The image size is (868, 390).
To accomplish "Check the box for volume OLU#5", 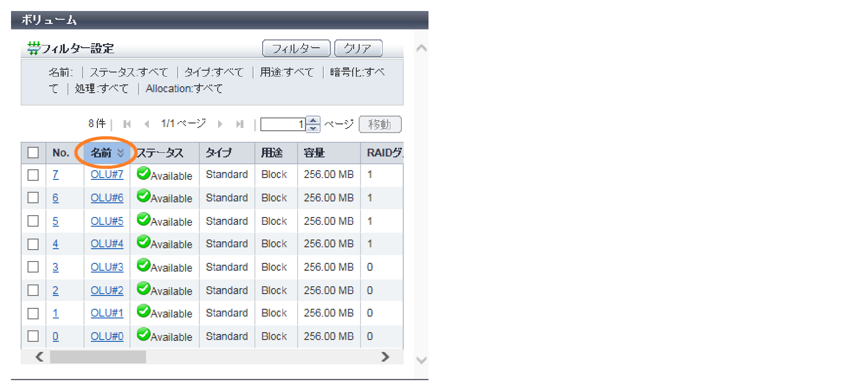I will tap(33, 221).
